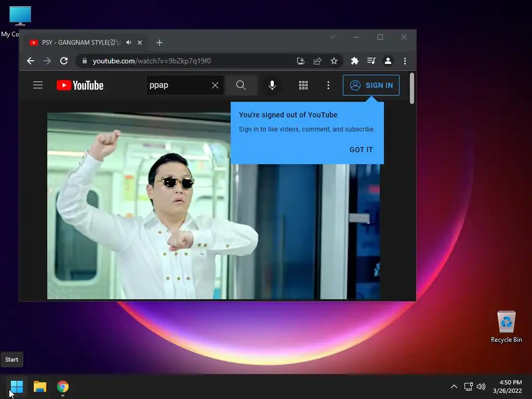Go to YouTube home via the logo
The width and height of the screenshot is (532, 399).
(80, 85)
